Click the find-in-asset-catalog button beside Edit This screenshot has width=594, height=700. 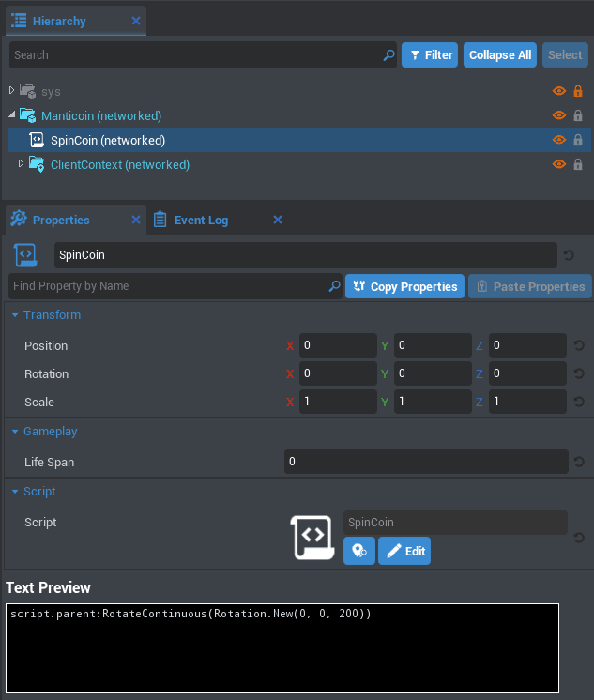[359, 551]
